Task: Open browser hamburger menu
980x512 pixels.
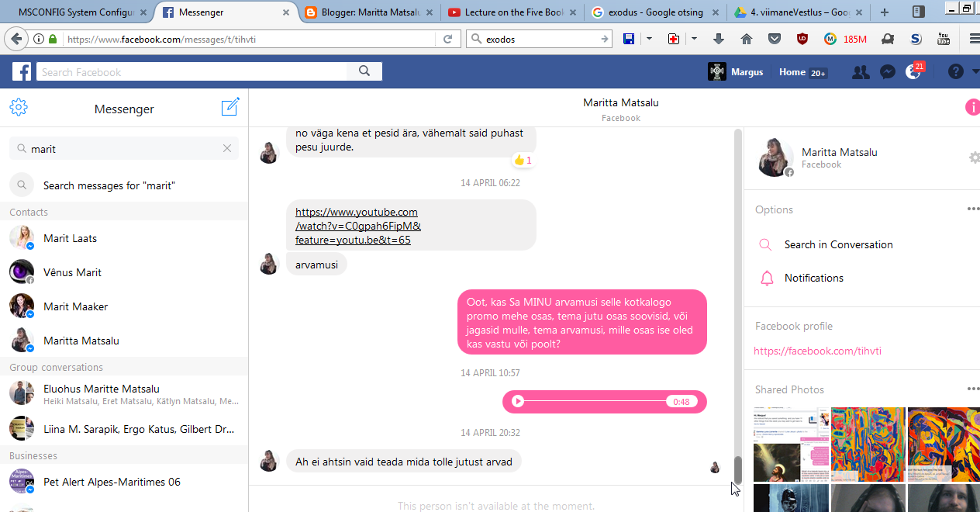Action: tap(974, 39)
